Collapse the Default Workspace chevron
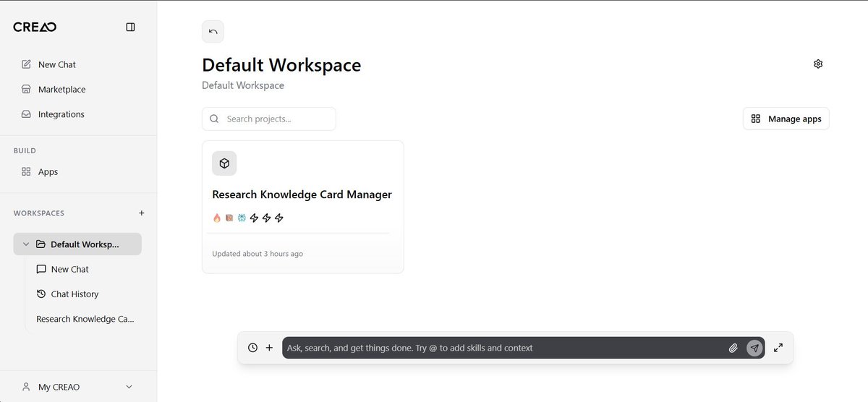Viewport: 868px width, 402px height. [x=26, y=244]
